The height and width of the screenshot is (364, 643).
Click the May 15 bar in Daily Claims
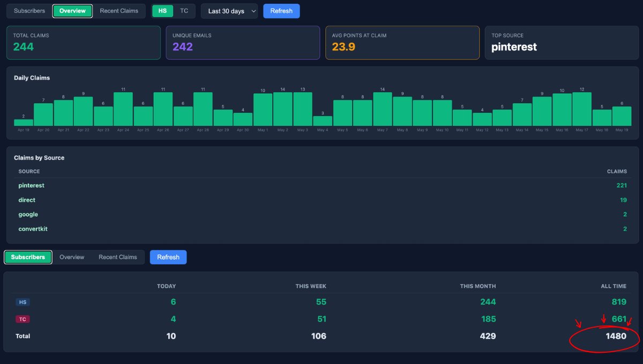coord(542,111)
